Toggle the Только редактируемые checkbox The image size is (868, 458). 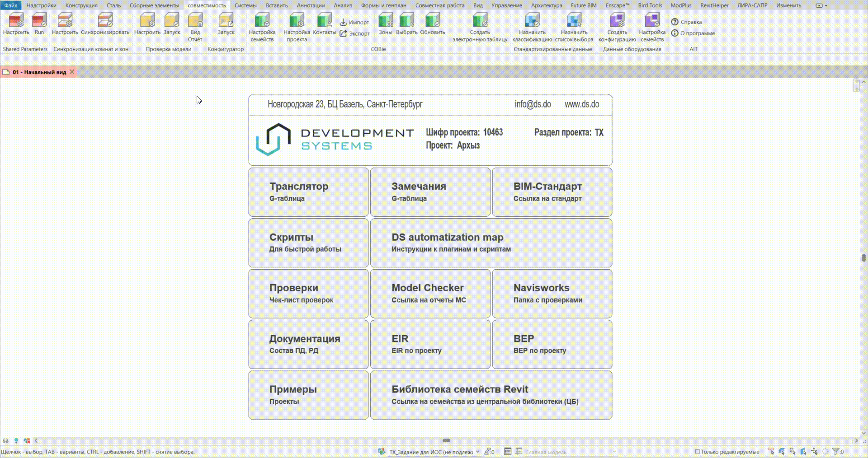point(697,452)
